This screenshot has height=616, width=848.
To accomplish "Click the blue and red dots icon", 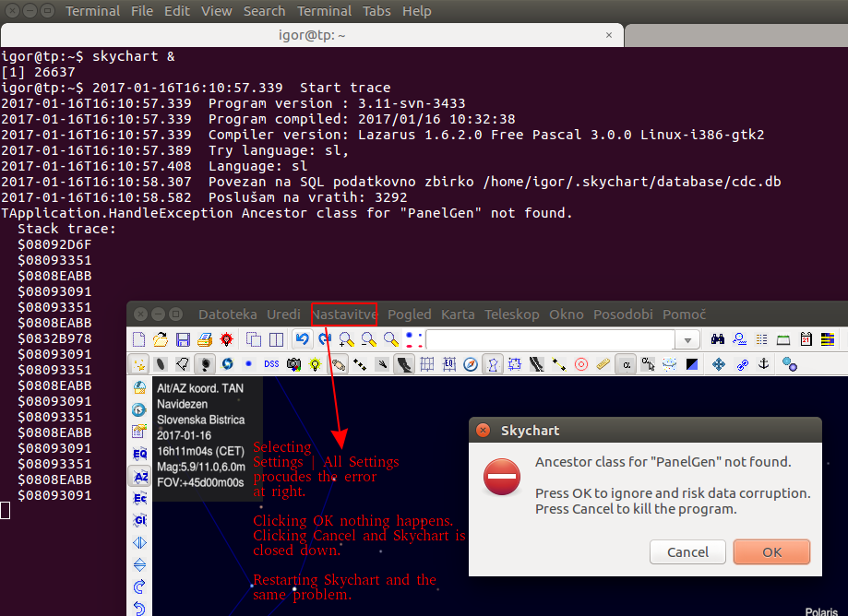I will [413, 339].
